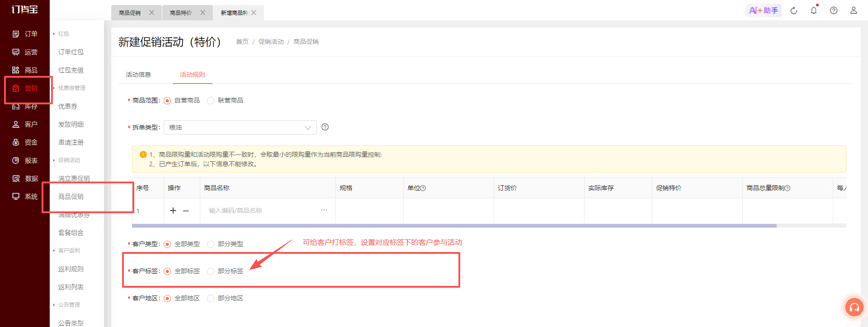
Task: Open the 运营 section in sidebar
Action: [25, 52]
